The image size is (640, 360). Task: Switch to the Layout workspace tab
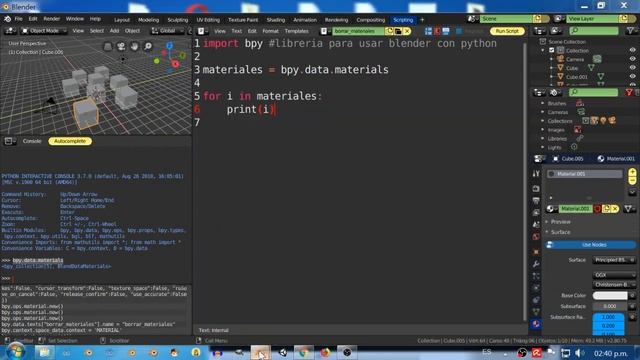point(122,20)
